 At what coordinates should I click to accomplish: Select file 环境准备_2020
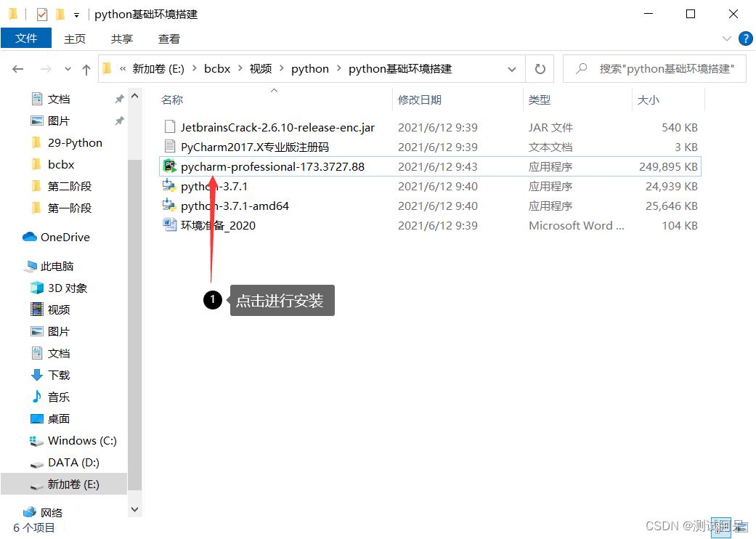pos(218,226)
